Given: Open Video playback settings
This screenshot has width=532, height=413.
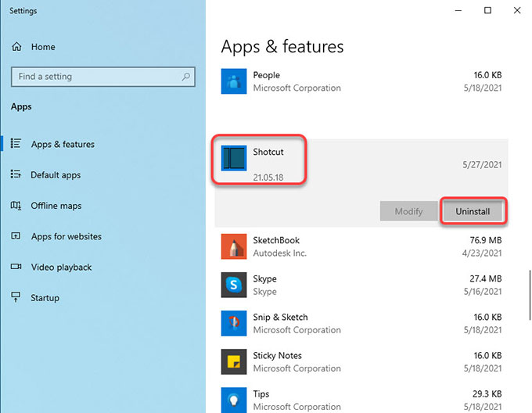Looking at the screenshot, I should (x=61, y=268).
